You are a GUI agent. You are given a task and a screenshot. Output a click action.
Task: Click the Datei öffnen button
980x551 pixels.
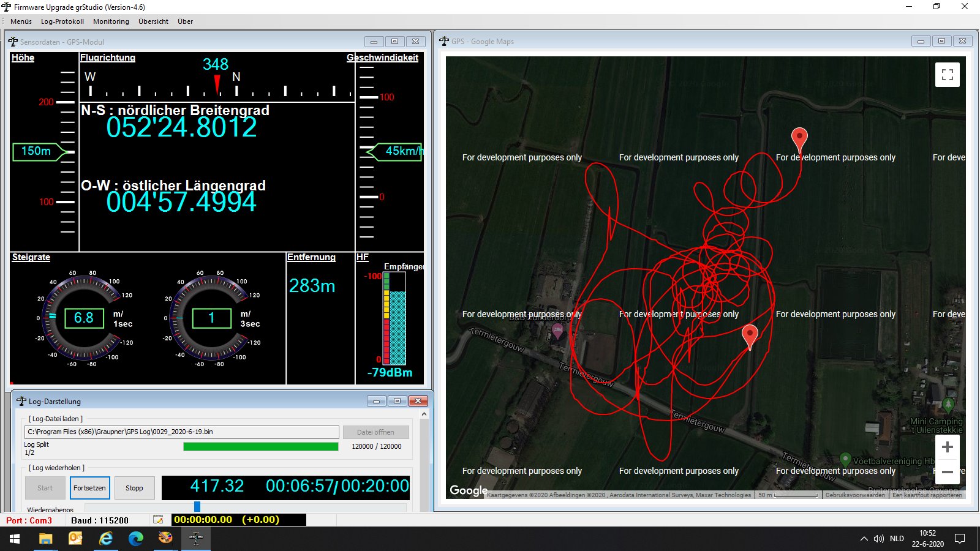click(375, 432)
